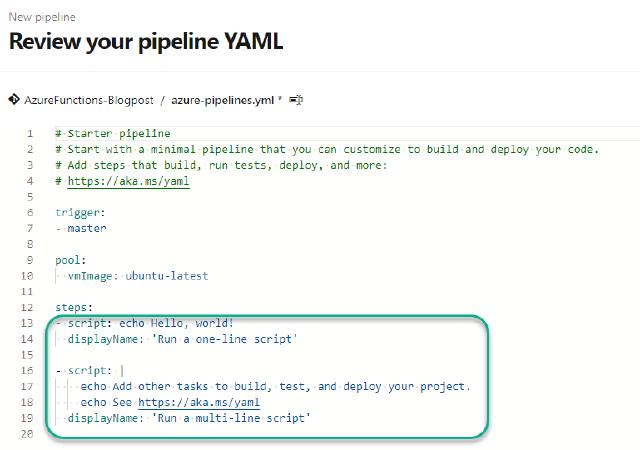Click line number 20 in the gutter

click(x=27, y=434)
